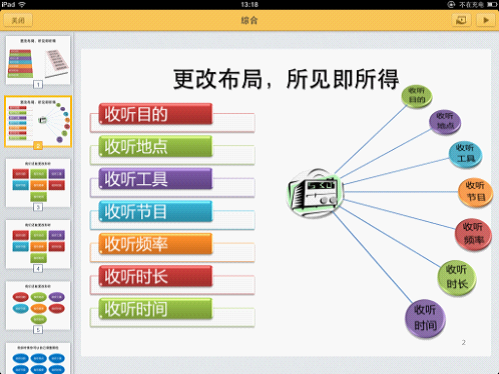Tap the clock showing 13:18
Image resolution: width=499 pixels, height=374 pixels.
point(249,4)
